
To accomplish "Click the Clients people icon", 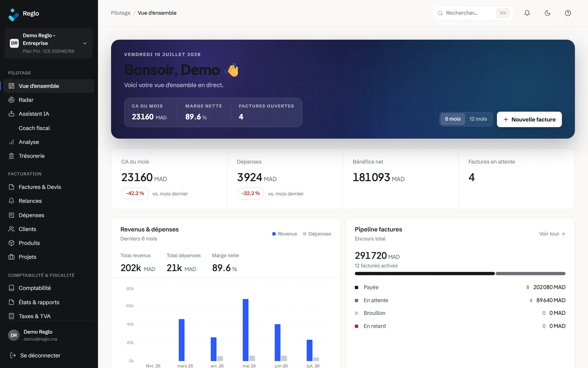I will click(x=11, y=229).
